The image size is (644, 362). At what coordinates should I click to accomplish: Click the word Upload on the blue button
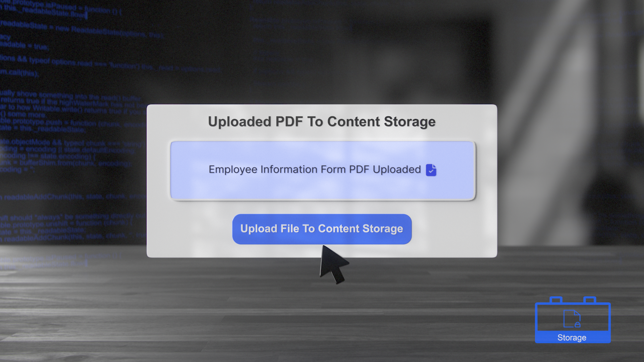[x=259, y=229]
